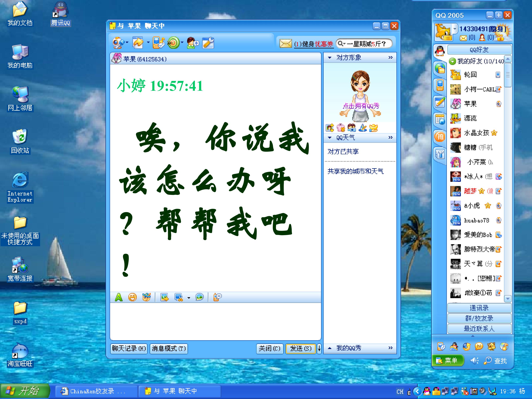Viewport: 532px width, 399px height.
Task: Click the video/voice chat icon in chat toolbar
Action: coord(118,43)
